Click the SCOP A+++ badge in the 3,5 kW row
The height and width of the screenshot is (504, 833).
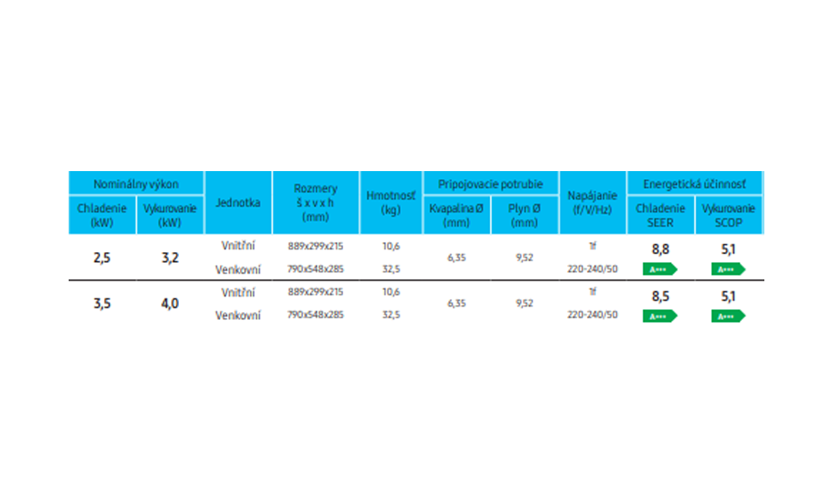tap(728, 316)
